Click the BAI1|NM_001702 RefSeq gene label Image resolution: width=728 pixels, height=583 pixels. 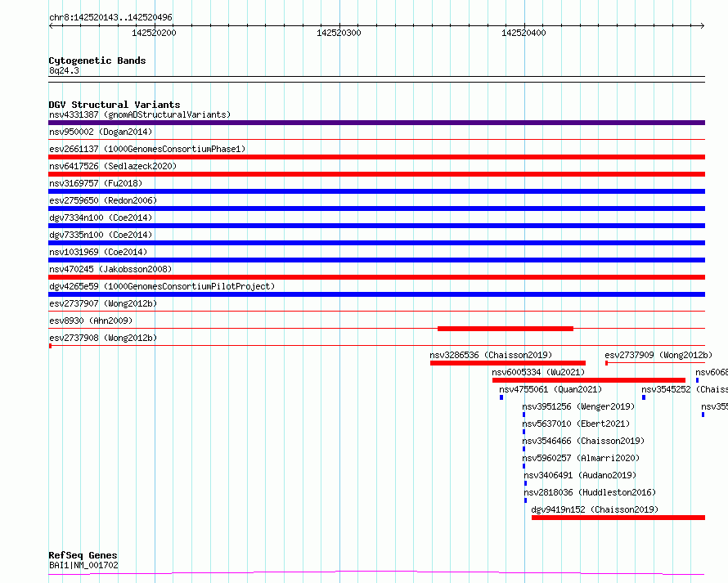coord(83,565)
